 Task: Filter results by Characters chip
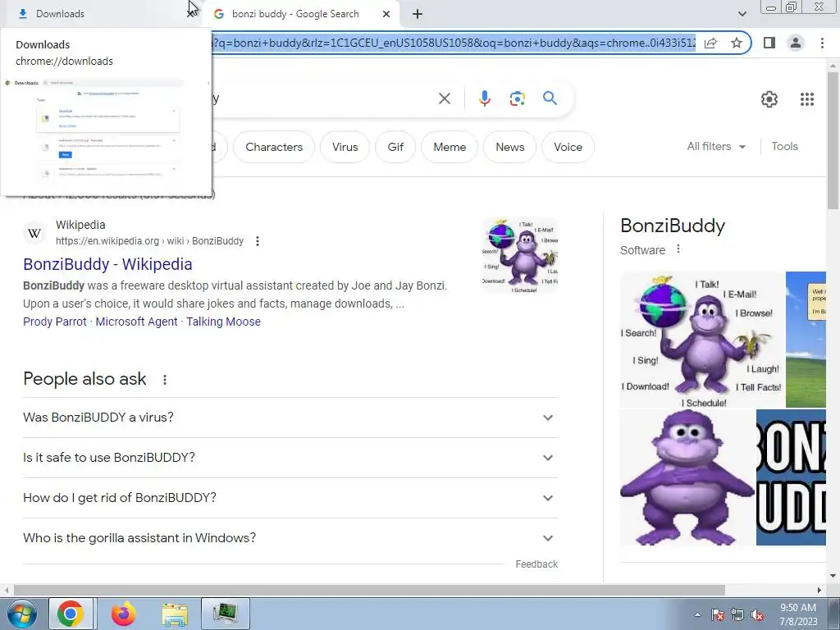click(274, 147)
